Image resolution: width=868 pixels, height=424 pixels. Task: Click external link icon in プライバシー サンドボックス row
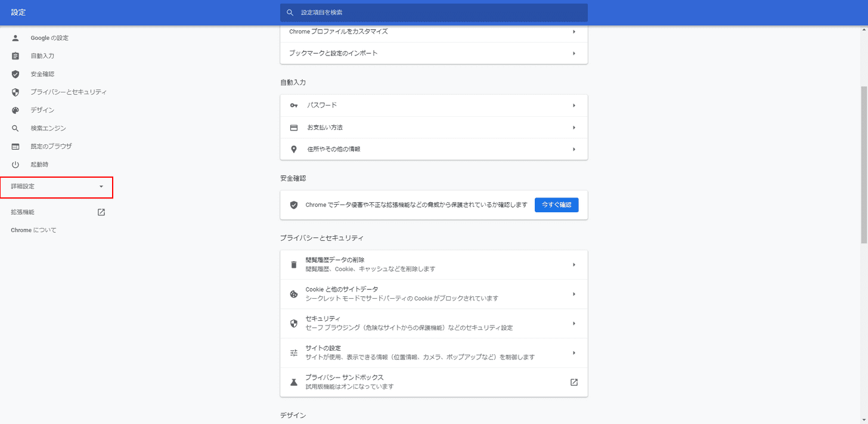tap(574, 382)
